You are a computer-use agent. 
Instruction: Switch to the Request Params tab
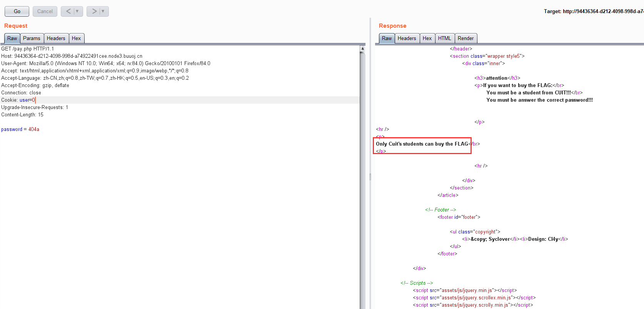tap(32, 38)
